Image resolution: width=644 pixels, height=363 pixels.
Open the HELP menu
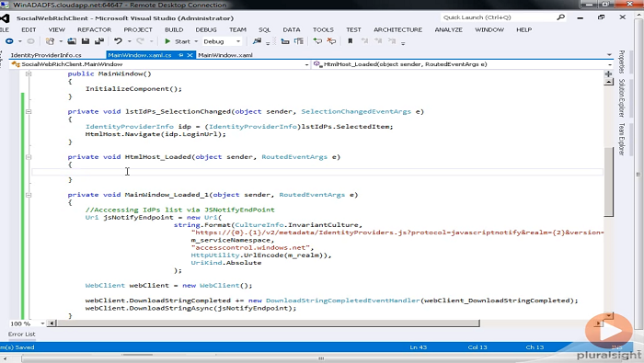coord(524,29)
